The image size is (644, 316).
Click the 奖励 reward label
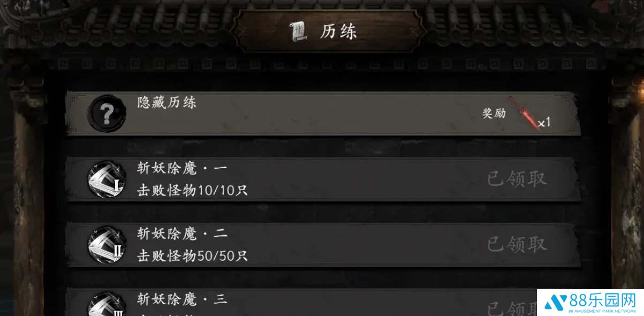[x=494, y=113]
